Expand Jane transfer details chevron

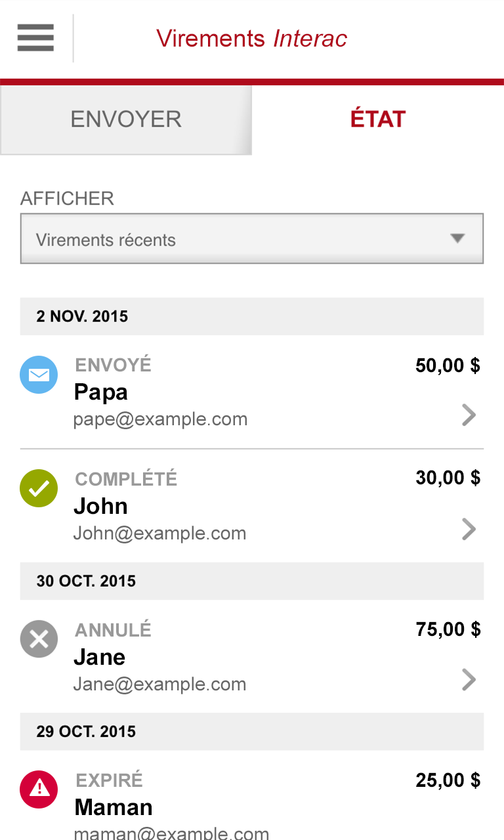(x=469, y=680)
